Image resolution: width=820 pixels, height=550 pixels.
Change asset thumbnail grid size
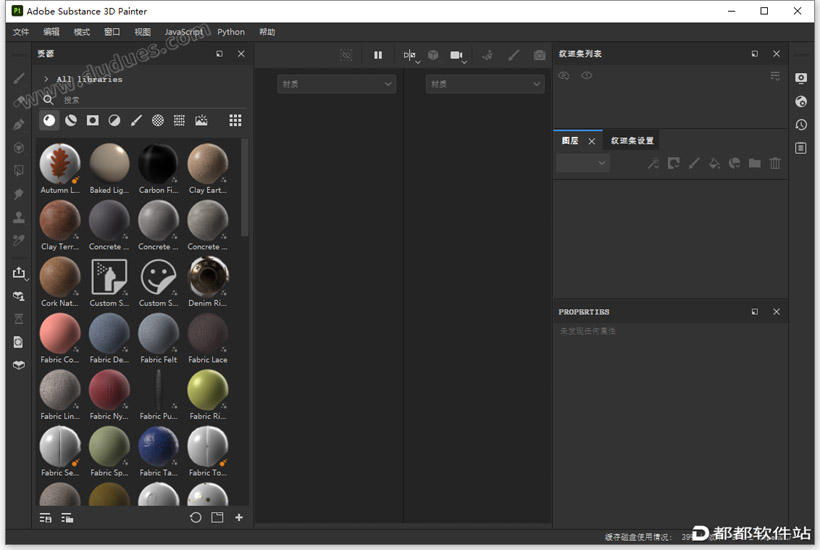[x=235, y=121]
